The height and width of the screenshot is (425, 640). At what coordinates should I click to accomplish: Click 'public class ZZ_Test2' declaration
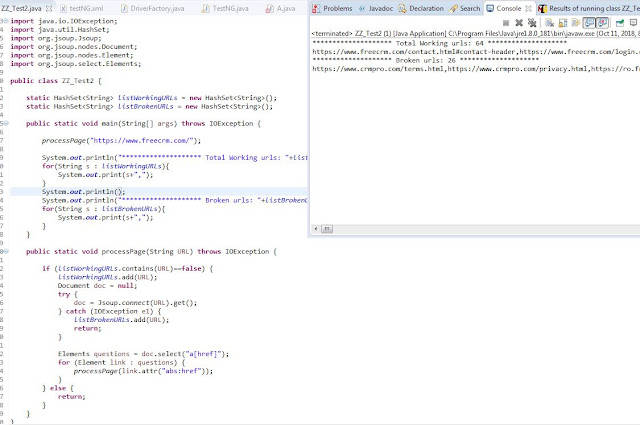[x=56, y=80]
